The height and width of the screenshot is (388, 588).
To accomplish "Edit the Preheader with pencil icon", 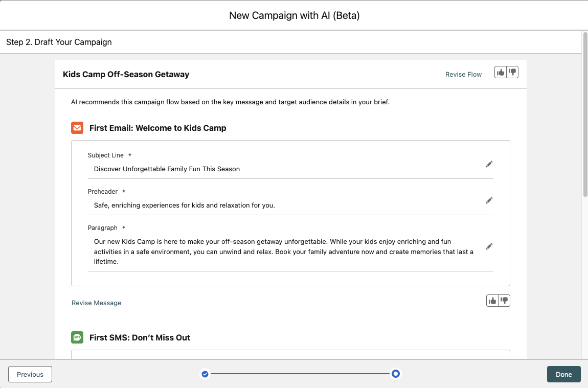I will click(489, 200).
